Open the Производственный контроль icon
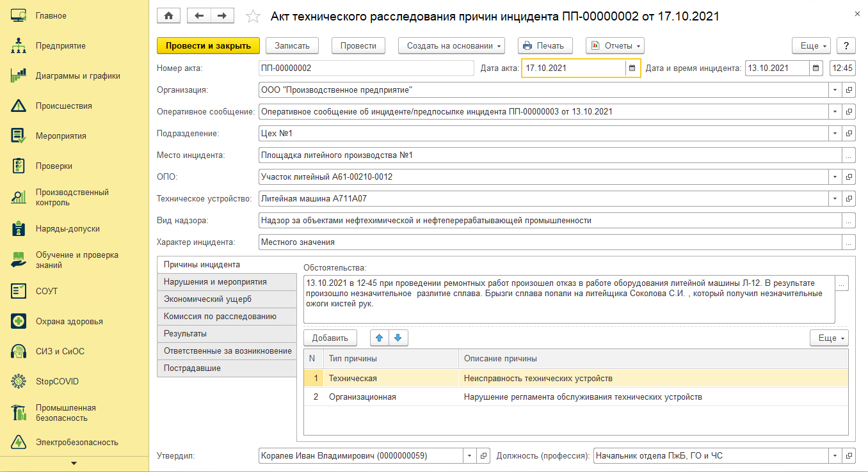The height and width of the screenshot is (472, 868). [x=19, y=197]
